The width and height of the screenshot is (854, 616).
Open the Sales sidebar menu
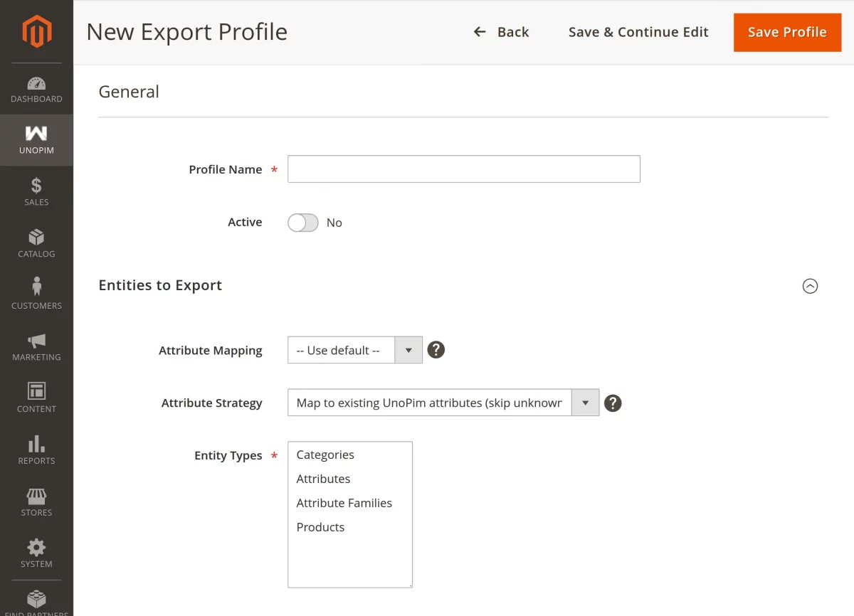36,192
